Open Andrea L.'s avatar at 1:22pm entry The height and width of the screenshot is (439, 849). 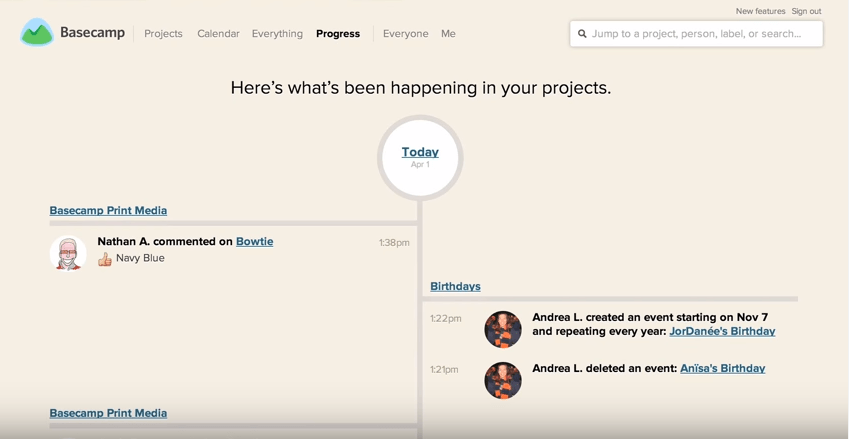point(503,329)
